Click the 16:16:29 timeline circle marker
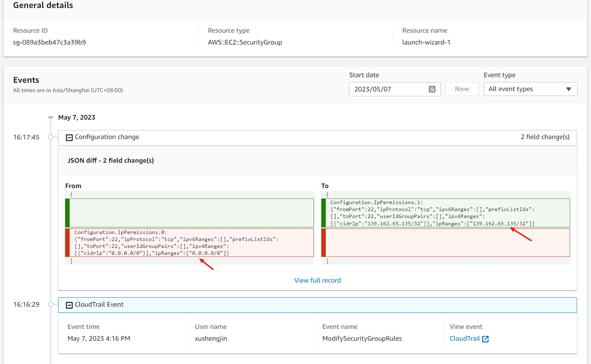 point(51,305)
